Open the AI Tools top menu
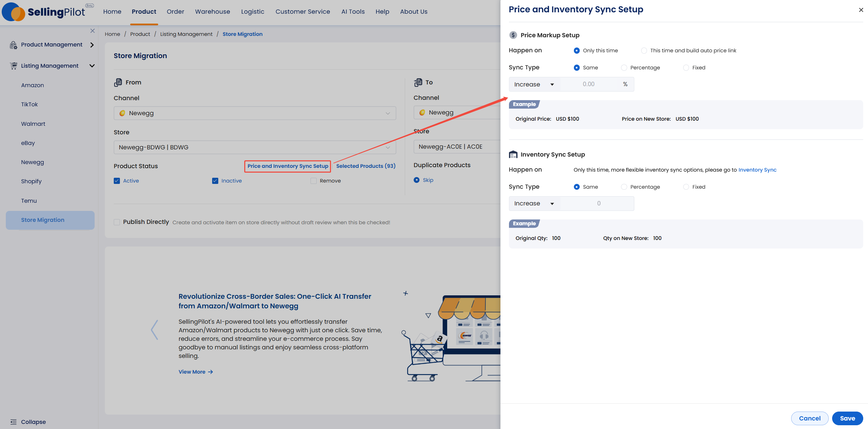868x429 pixels. (x=353, y=12)
